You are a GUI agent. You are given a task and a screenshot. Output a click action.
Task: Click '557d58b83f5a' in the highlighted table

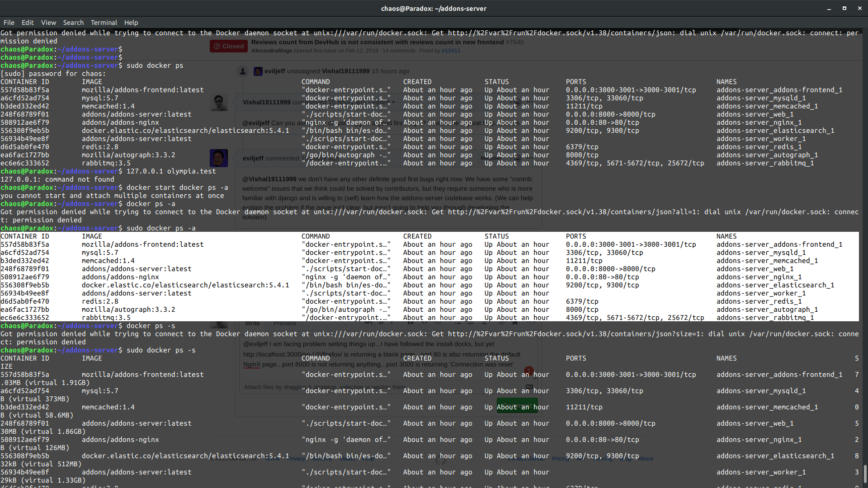pyautogui.click(x=25, y=244)
